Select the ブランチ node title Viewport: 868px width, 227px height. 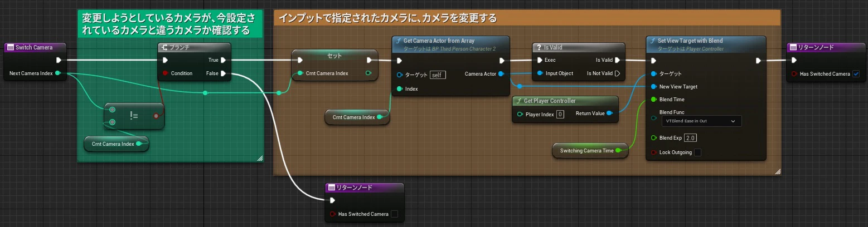click(180, 47)
